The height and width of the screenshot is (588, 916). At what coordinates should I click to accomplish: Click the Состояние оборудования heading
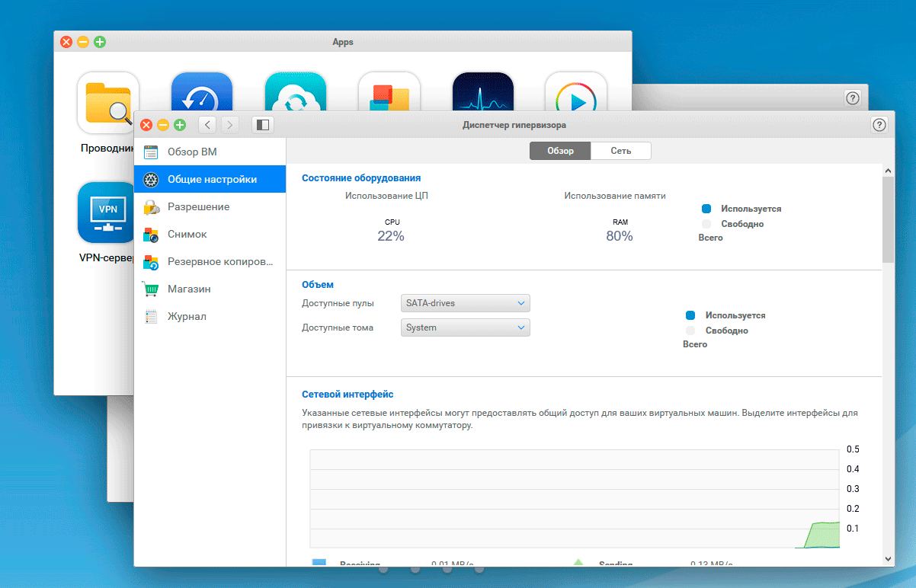(361, 178)
